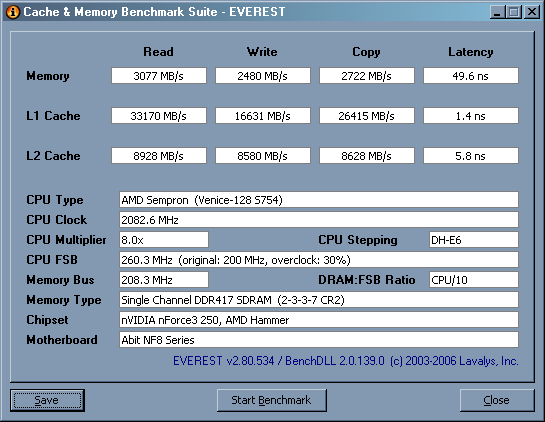Click the Motherboard label

coord(62,340)
